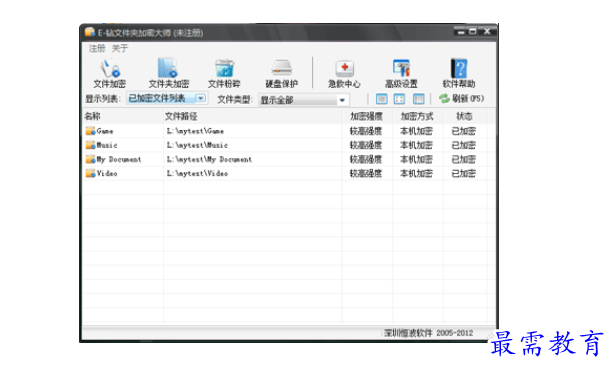Open the 文件加密 file encryption tool
The height and width of the screenshot is (375, 612).
[x=110, y=73]
